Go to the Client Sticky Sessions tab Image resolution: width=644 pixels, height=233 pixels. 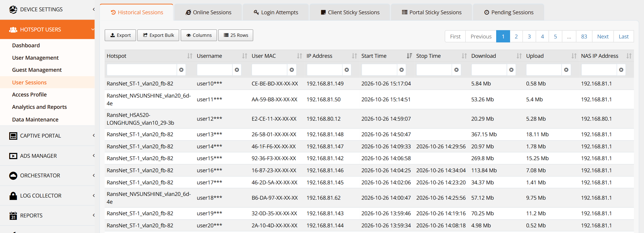(x=350, y=12)
